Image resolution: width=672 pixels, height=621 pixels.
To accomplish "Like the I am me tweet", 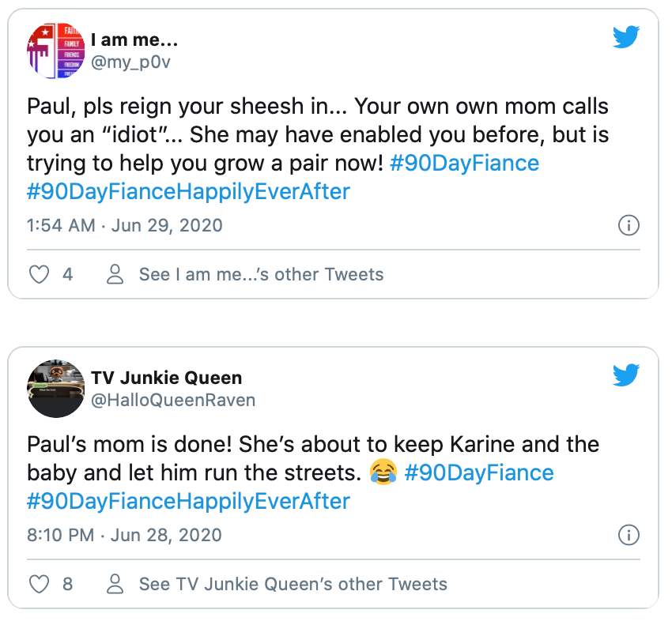I will (39, 274).
